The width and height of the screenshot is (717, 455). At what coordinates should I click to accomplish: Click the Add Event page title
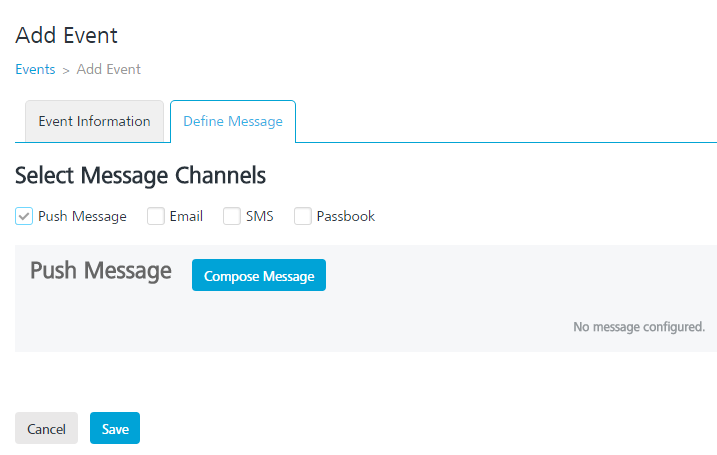(x=66, y=36)
